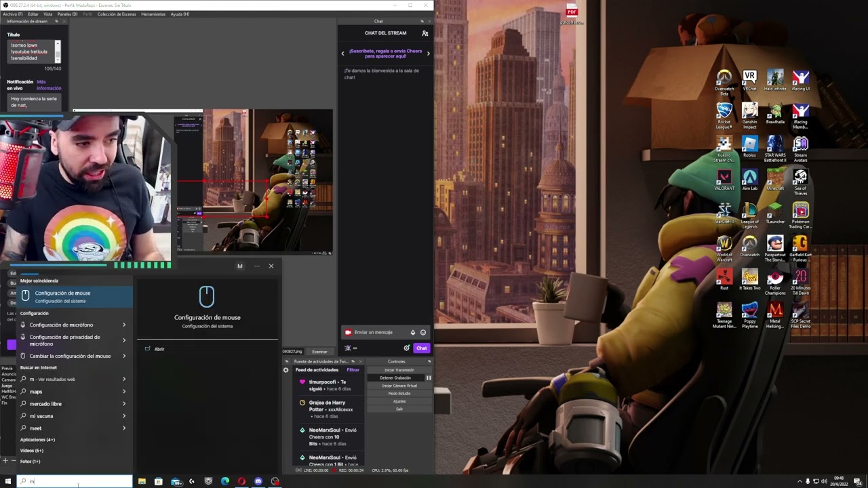868x488 pixels.
Task: Open the Editar menu in OBS
Action: pos(33,14)
